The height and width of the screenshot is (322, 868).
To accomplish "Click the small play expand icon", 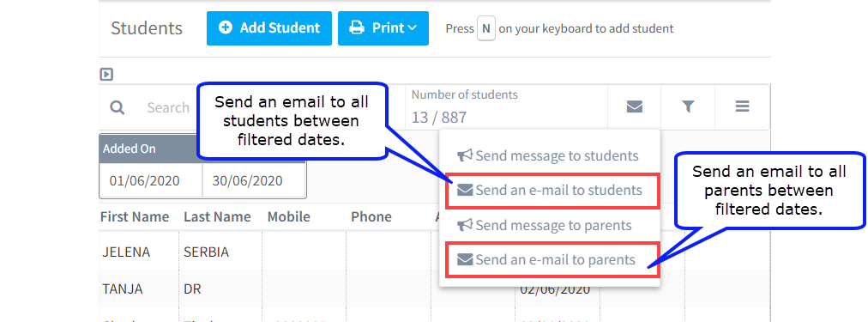I will pyautogui.click(x=106, y=74).
